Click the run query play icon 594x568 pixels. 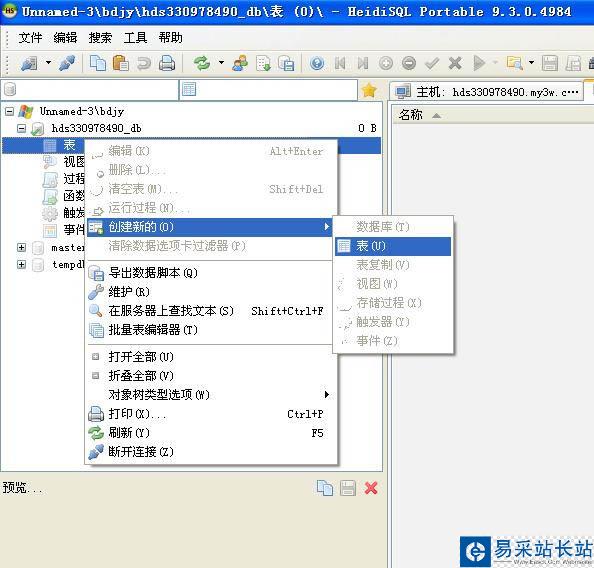(x=479, y=63)
